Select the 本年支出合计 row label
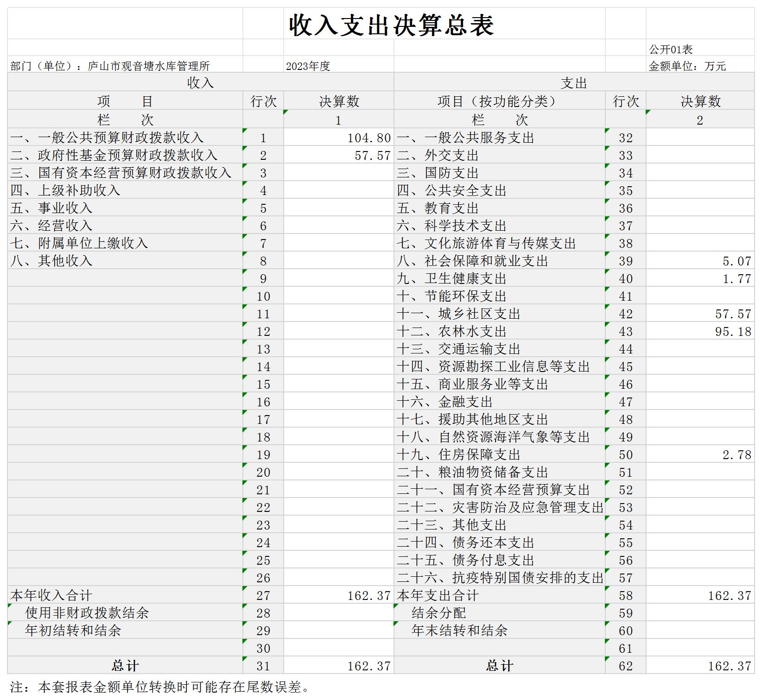762x700 pixels. [438, 595]
